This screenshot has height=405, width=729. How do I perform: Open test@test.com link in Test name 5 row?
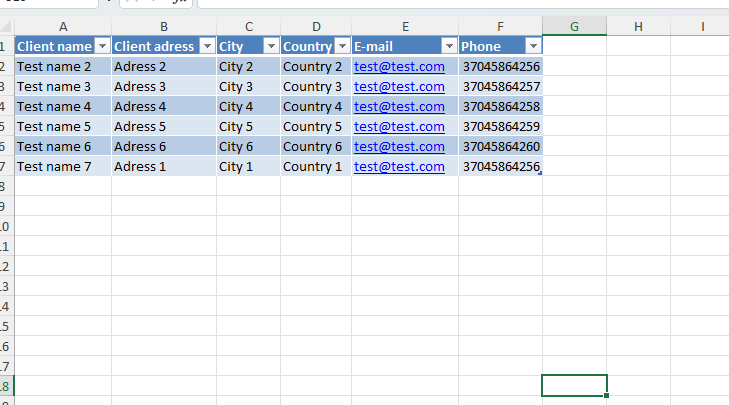point(399,126)
